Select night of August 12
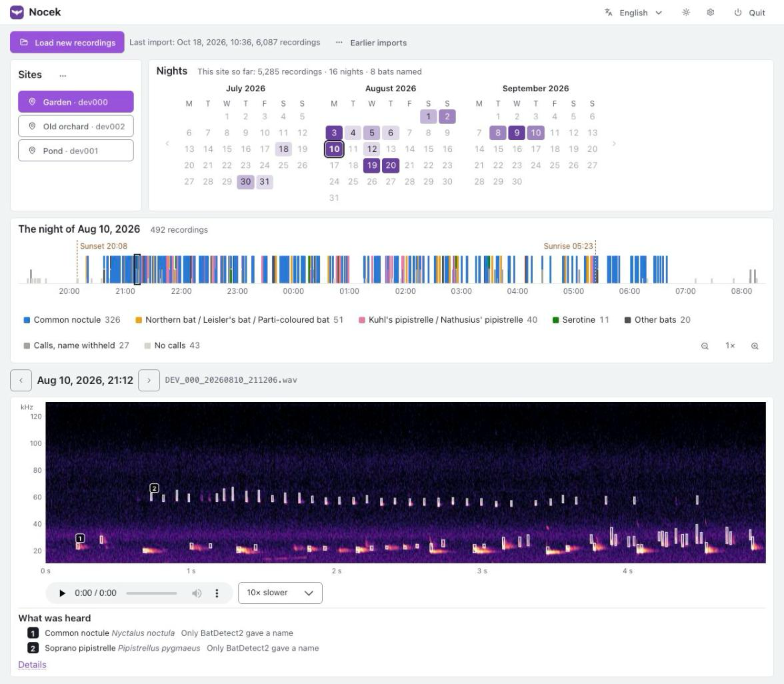The image size is (784, 684). [x=371, y=149]
